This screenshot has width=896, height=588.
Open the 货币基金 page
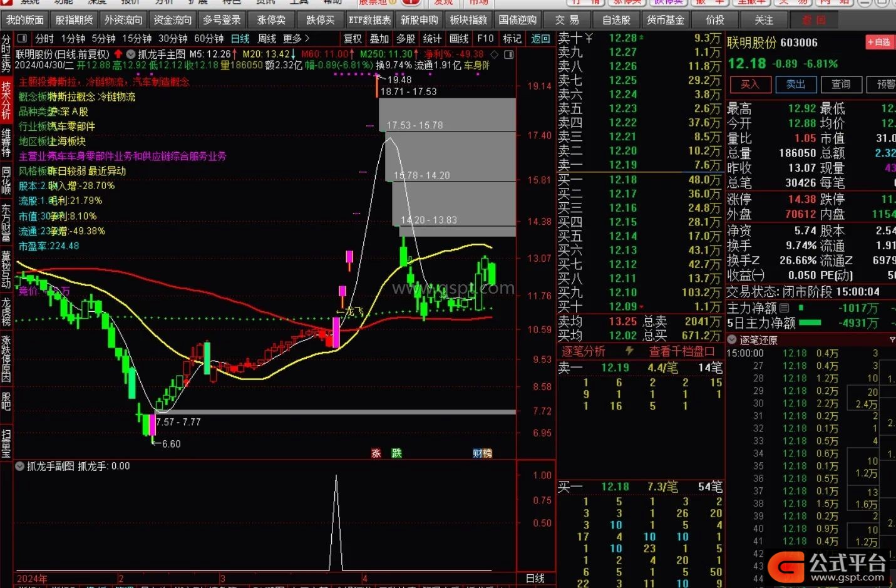coord(666,20)
